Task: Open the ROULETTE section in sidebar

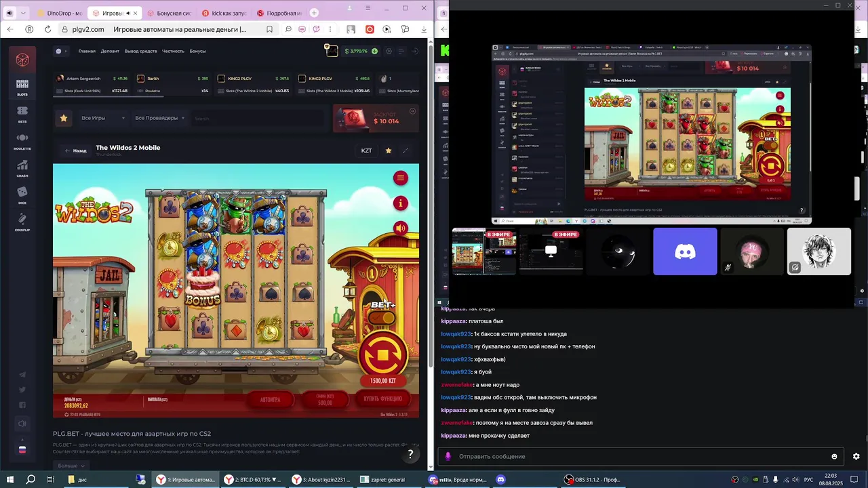Action: (22, 142)
